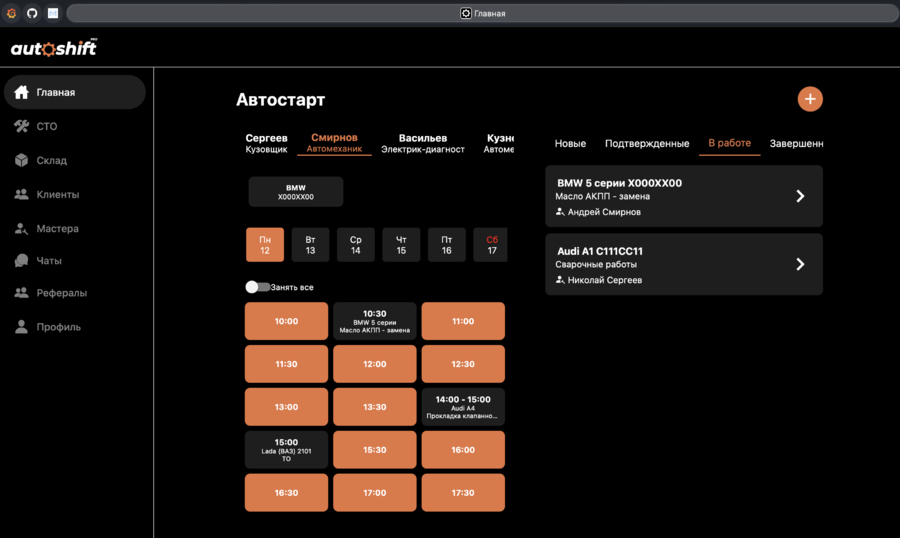Viewport: 900px width, 538px height.
Task: Open Профиль using the person icon
Action: (21, 327)
